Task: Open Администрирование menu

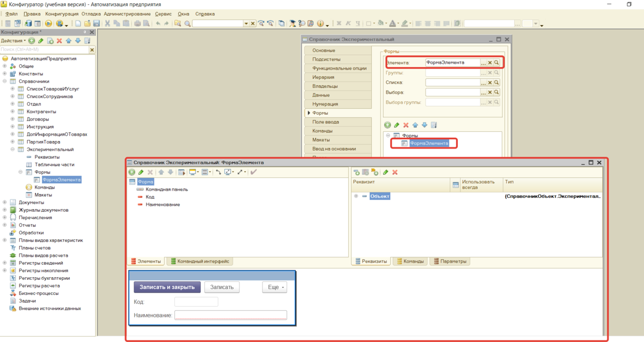Action: (127, 13)
